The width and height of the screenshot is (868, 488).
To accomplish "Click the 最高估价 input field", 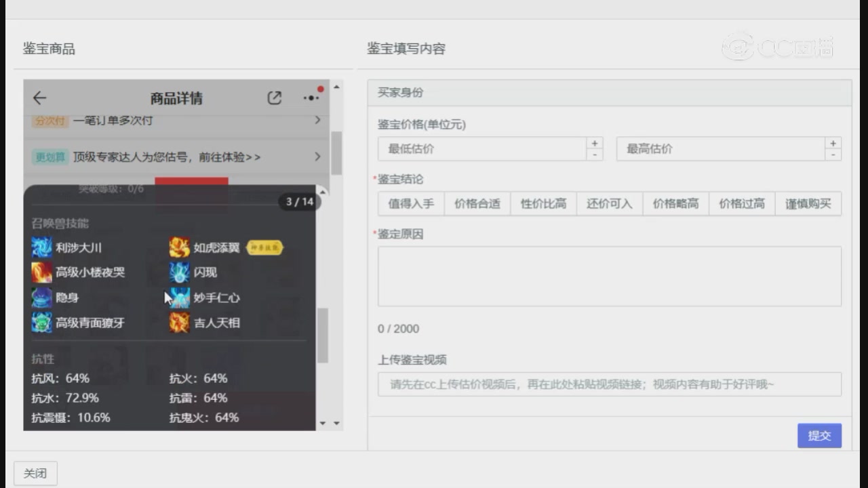I will [x=721, y=149].
